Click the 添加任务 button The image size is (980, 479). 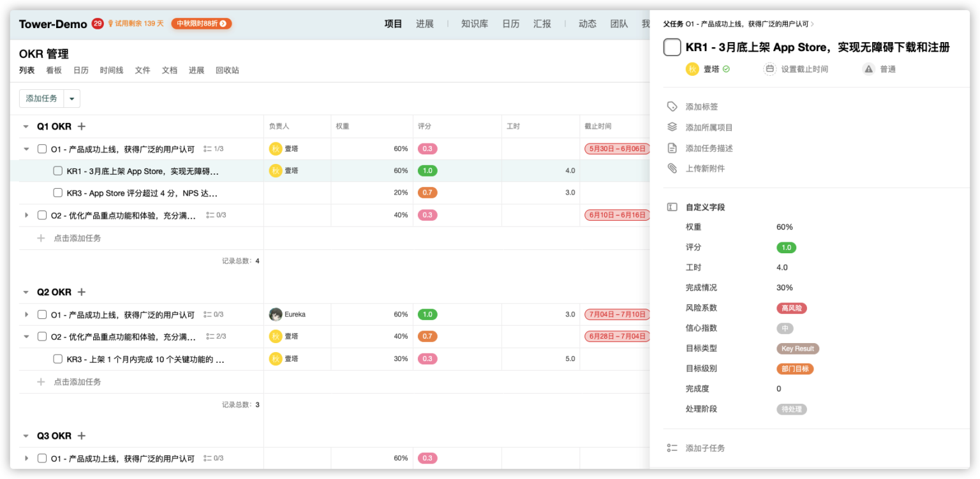[41, 98]
